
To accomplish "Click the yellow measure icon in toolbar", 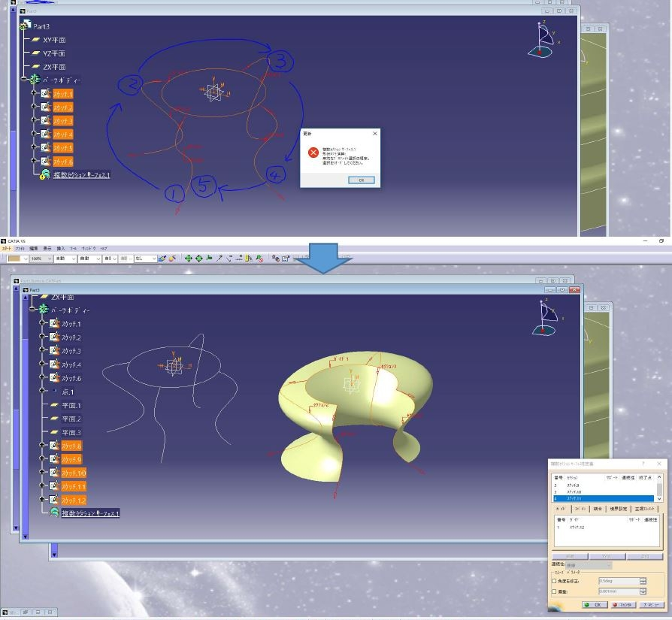I will click(x=249, y=259).
